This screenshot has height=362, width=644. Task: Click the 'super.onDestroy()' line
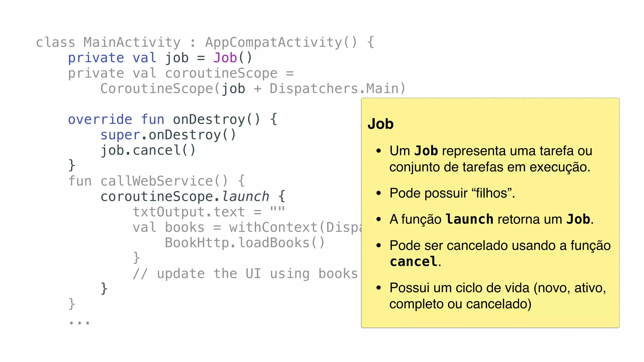pos(168,135)
